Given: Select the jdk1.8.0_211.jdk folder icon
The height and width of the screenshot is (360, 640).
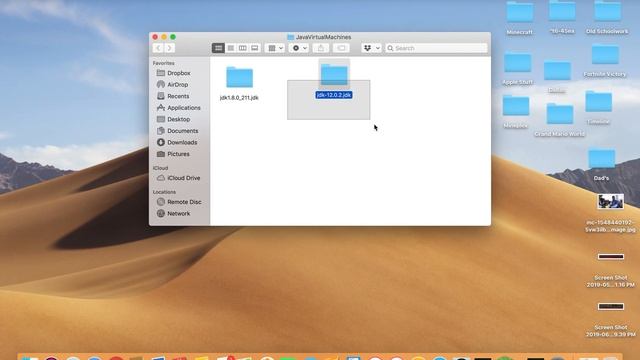Looking at the screenshot, I should tap(240, 77).
